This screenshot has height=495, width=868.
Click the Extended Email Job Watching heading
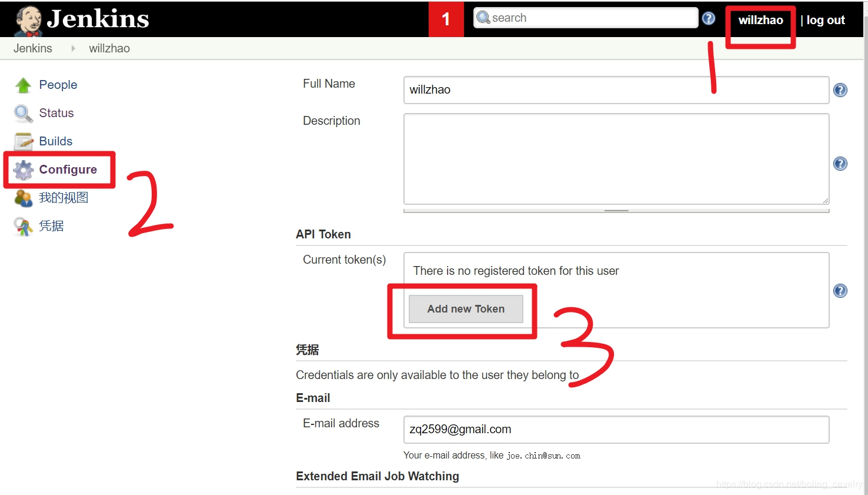click(x=378, y=476)
